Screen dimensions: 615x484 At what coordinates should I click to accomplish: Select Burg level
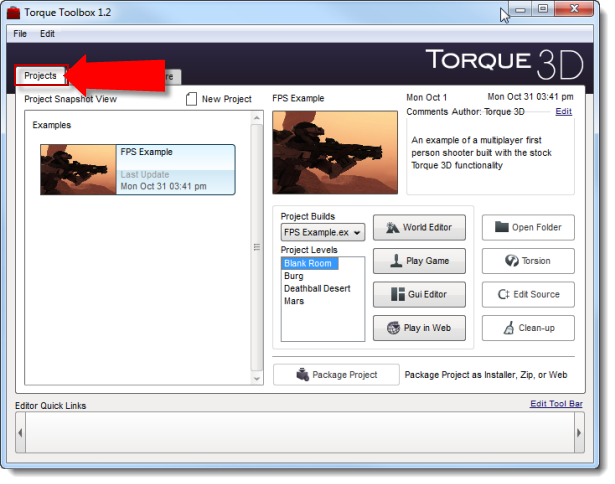(x=294, y=276)
